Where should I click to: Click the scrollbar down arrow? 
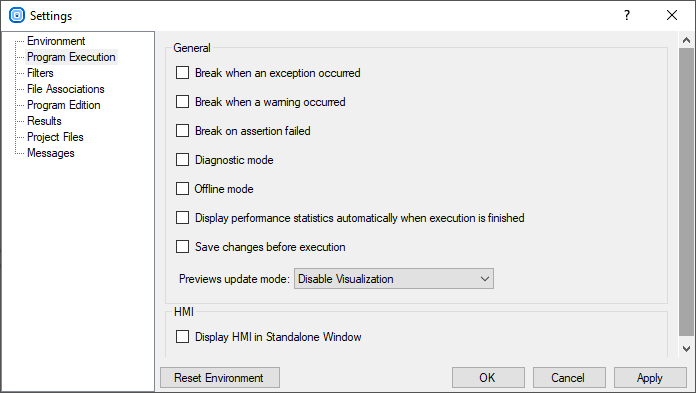click(686, 349)
